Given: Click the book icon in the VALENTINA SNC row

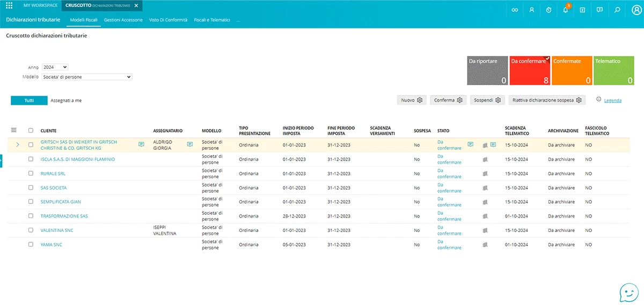Looking at the screenshot, I should pyautogui.click(x=485, y=230).
